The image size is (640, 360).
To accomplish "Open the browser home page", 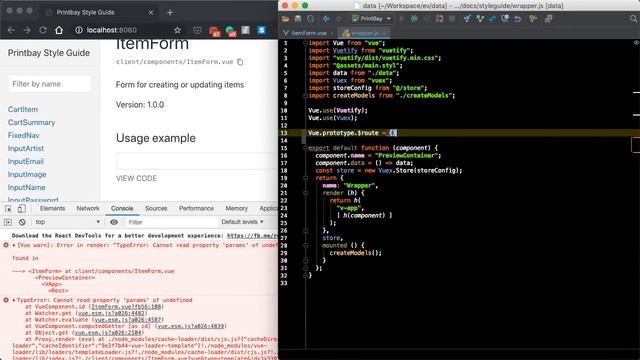I will [59, 30].
